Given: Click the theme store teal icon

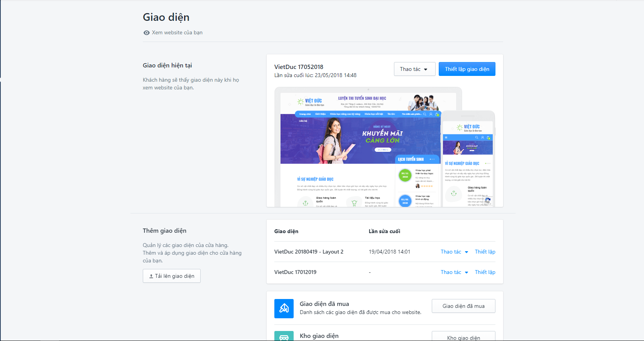Looking at the screenshot, I should click(x=284, y=336).
